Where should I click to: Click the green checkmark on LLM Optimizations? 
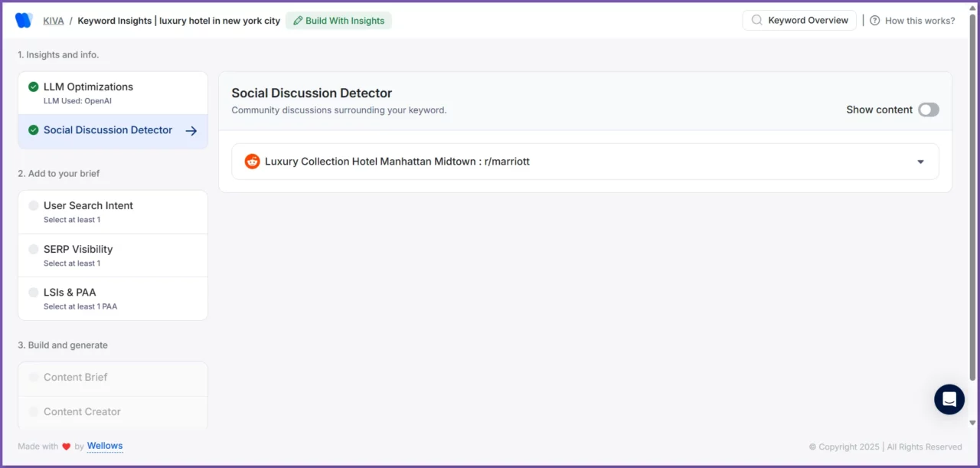[x=34, y=87]
